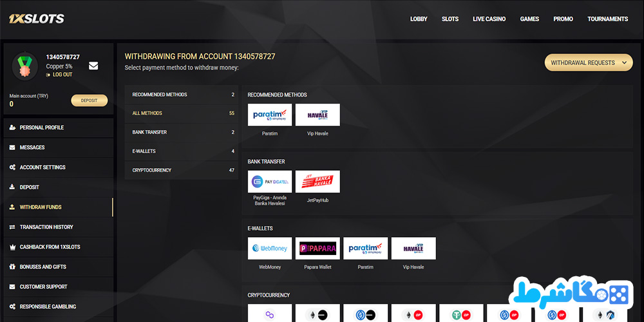This screenshot has width=644, height=322.
Task: Open the envelope messages icon beside account ID
Action: pyautogui.click(x=93, y=66)
